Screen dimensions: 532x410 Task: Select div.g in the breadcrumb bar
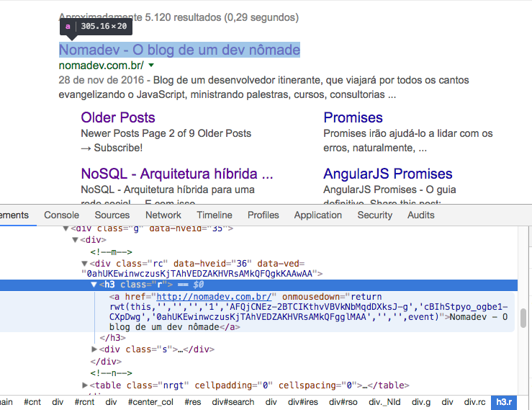[x=421, y=402]
